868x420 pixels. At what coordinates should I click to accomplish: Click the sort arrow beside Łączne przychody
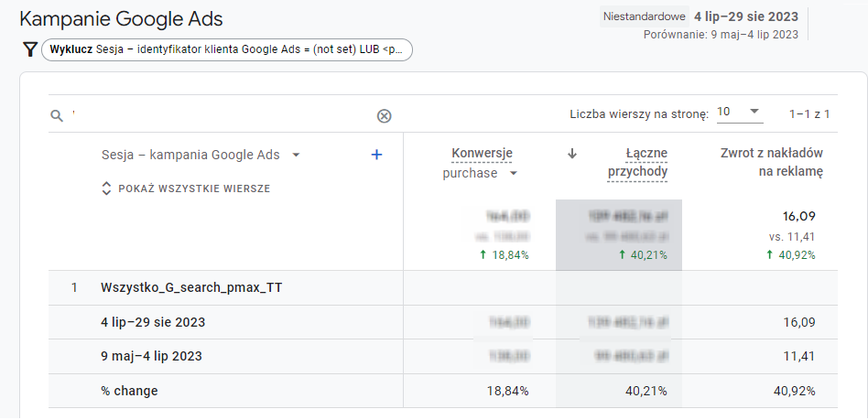point(572,154)
